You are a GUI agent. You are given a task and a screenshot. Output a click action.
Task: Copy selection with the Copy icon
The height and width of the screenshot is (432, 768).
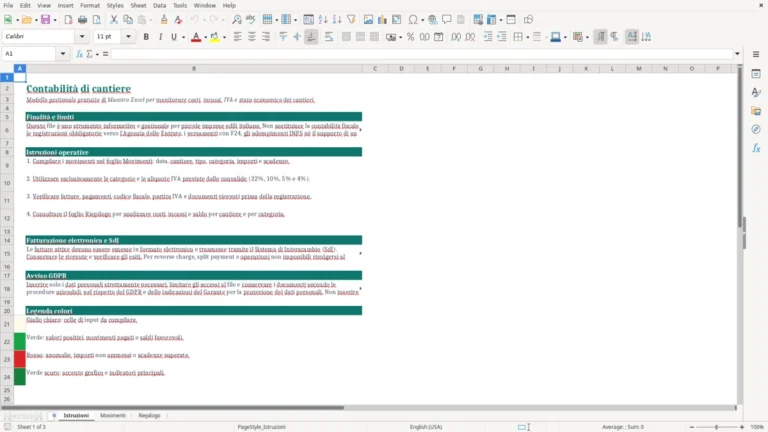[128, 20]
